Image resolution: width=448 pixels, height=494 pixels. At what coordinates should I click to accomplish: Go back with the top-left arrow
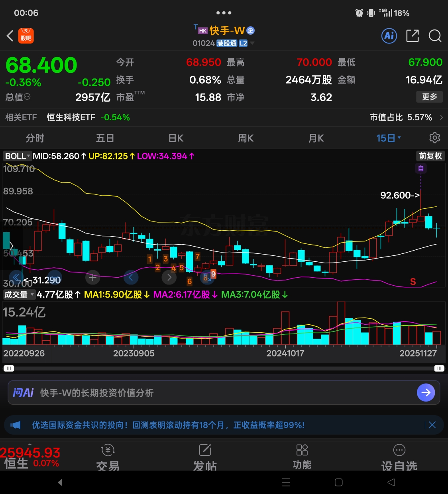tap(10, 36)
